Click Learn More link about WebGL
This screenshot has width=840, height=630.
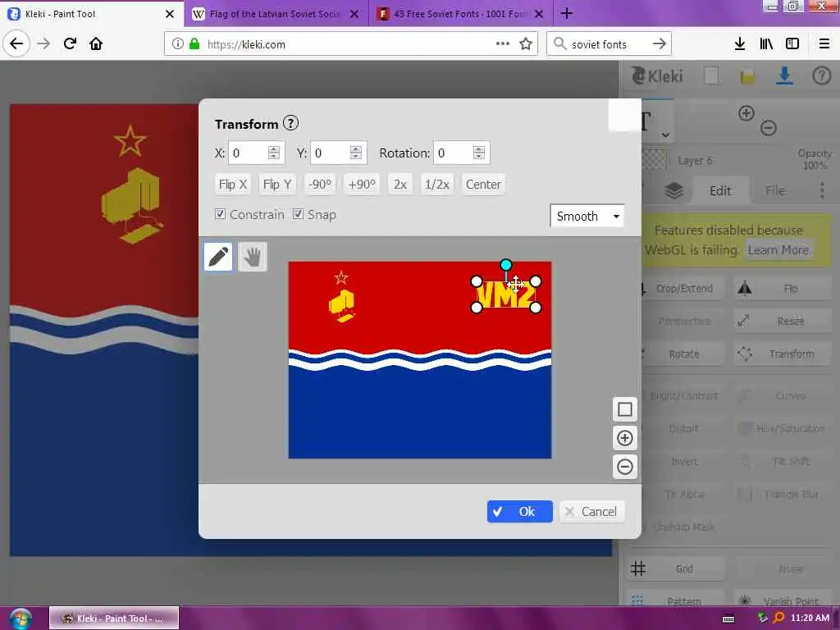[778, 250]
